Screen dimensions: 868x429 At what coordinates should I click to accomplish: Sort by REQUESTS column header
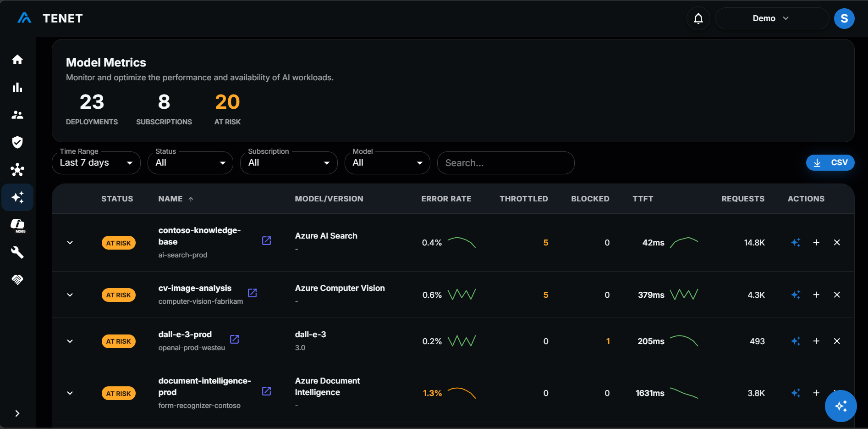(x=743, y=199)
